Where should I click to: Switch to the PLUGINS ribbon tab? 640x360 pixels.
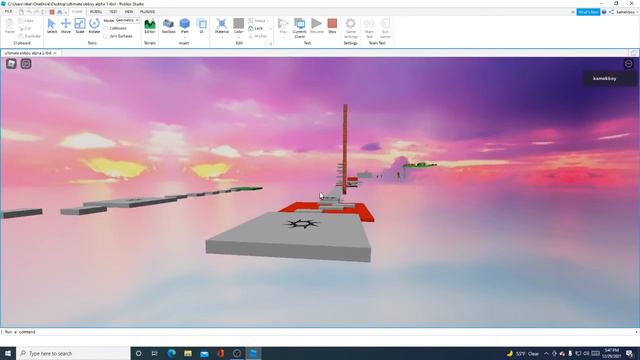pyautogui.click(x=147, y=12)
